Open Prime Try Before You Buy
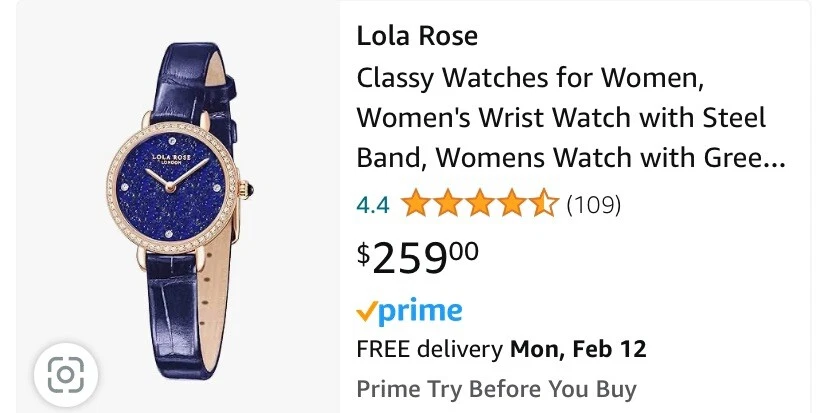This screenshot has width=824, height=413. tap(496, 388)
